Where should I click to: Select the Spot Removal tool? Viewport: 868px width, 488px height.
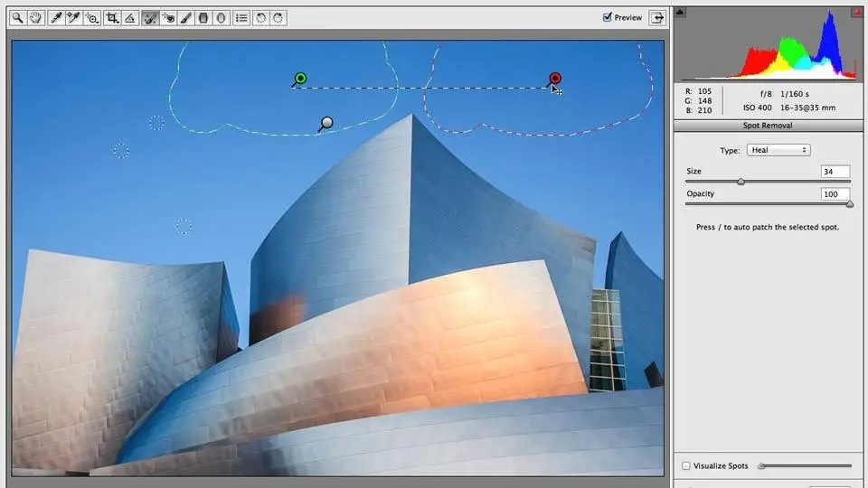pos(150,18)
